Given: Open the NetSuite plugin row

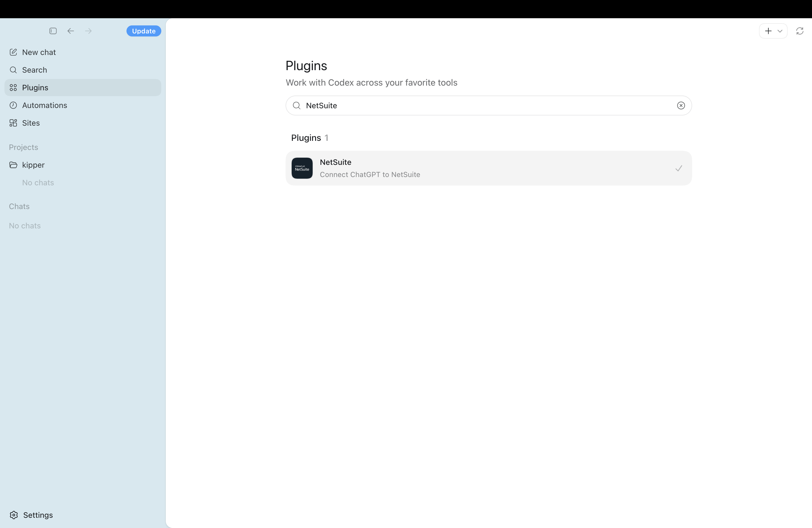Looking at the screenshot, I should [x=489, y=168].
